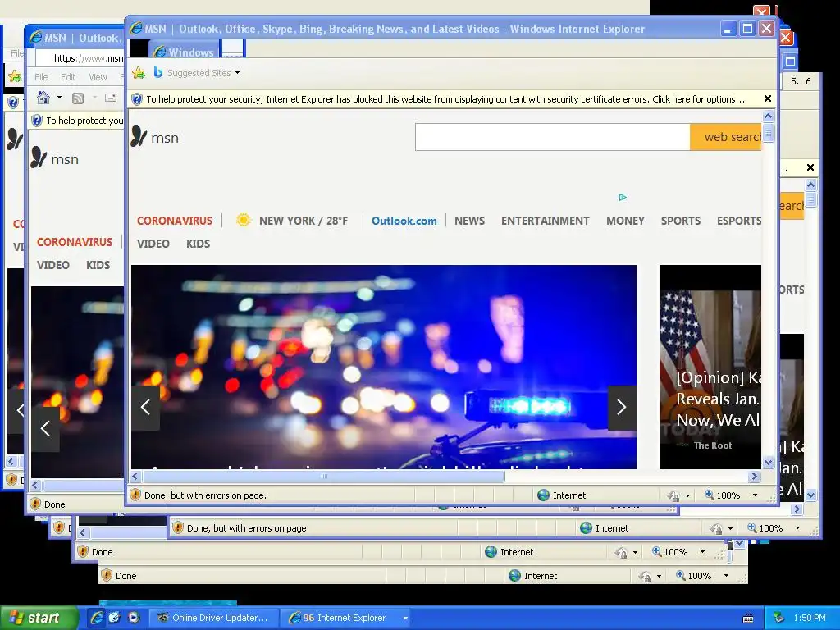This screenshot has height=630, width=840.
Task: Launch Internet Explorer from quick launch
Action: click(97, 618)
